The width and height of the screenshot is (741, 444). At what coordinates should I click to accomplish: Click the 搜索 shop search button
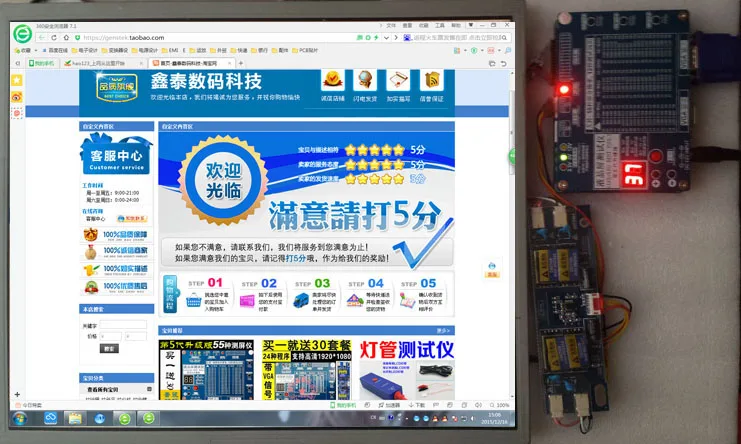click(109, 349)
